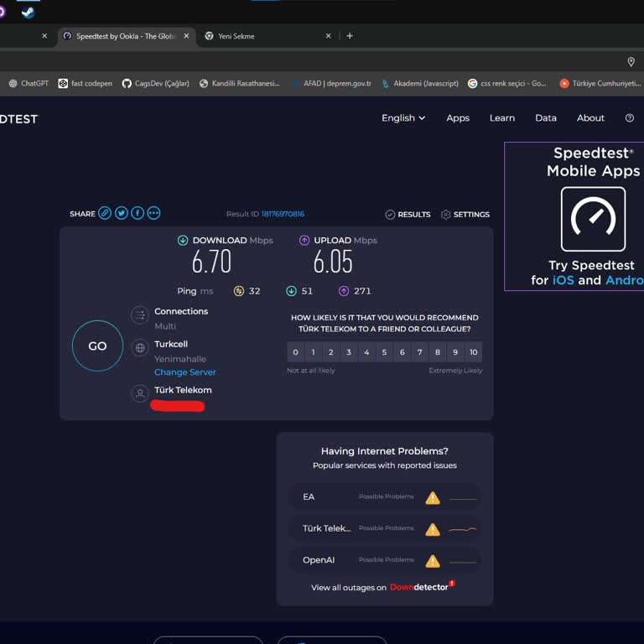The height and width of the screenshot is (644, 644).
Task: Switch to Speedtest by Ookla tab
Action: [x=125, y=36]
